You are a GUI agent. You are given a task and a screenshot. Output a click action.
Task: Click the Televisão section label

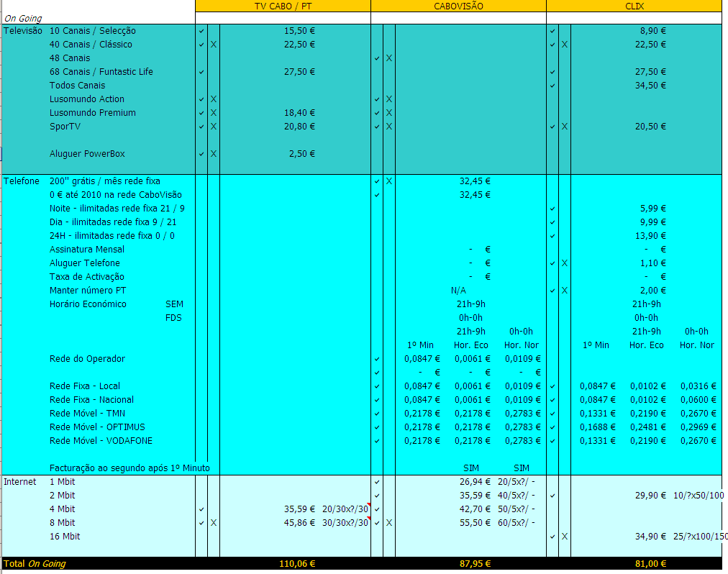point(23,31)
